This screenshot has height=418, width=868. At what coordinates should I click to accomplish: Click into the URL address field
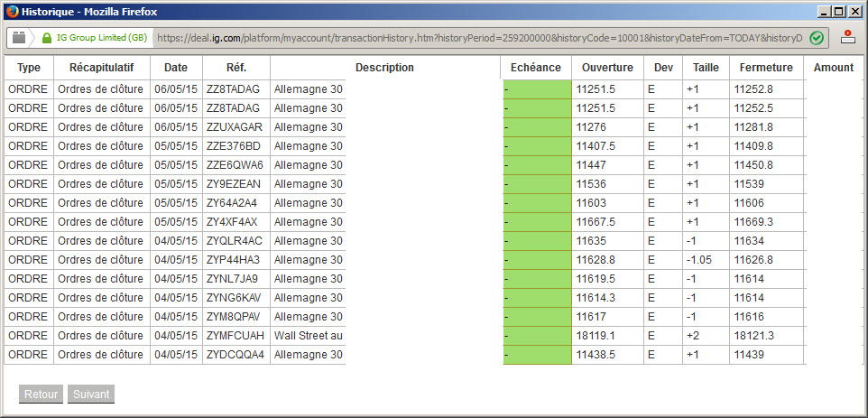[479, 38]
